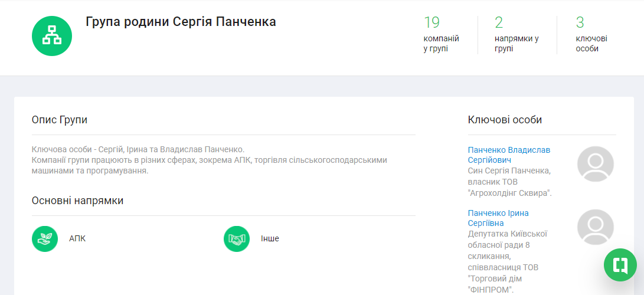Click the 2 напрямки у групі stat
Screen dimensions: 644x295
tap(516, 35)
